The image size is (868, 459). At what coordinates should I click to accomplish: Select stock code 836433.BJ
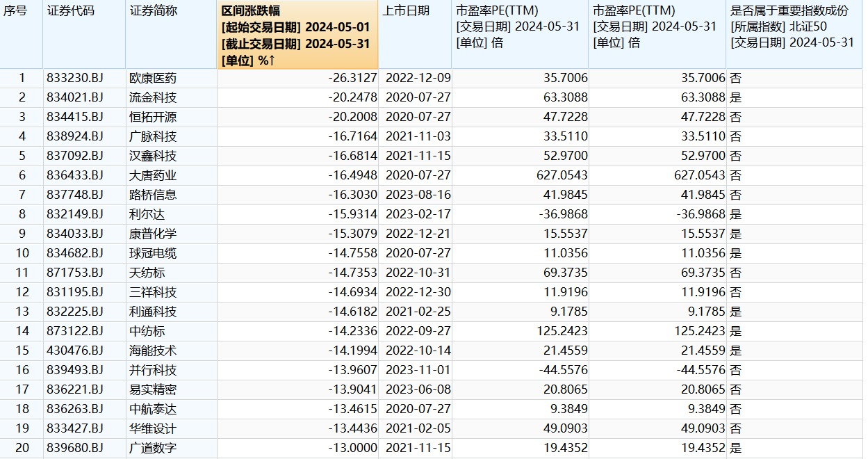(x=75, y=175)
